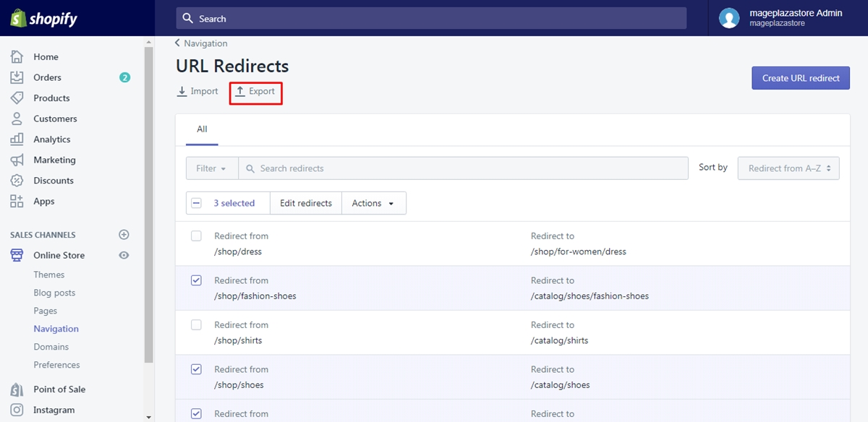Open the Themes submenu item
The height and width of the screenshot is (422, 868).
pos(49,275)
